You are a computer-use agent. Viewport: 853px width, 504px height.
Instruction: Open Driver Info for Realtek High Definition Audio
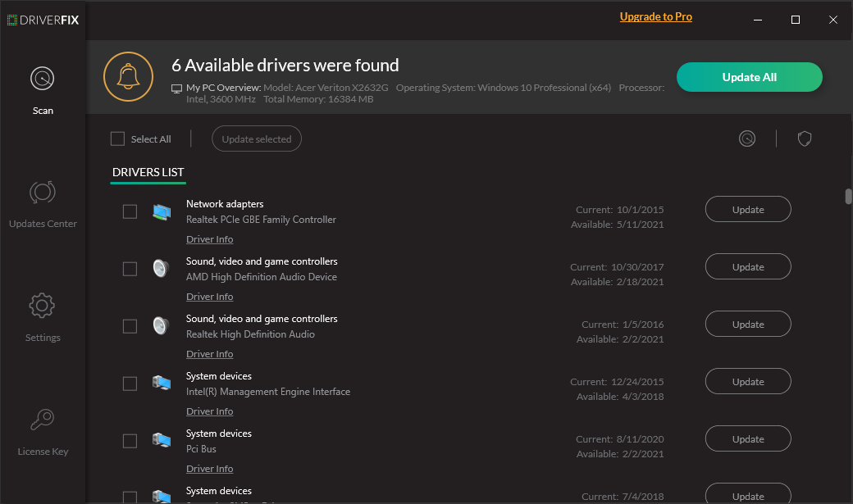click(209, 353)
